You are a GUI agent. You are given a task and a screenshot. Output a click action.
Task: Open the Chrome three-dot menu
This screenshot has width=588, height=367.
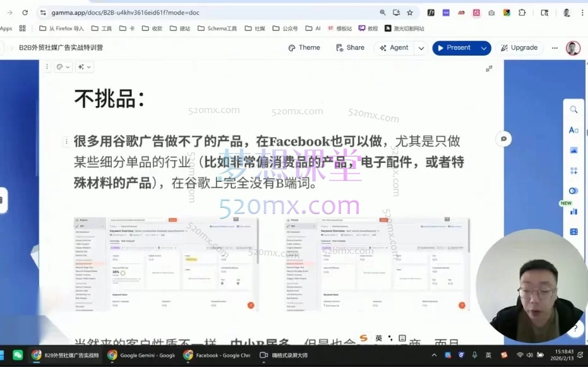(x=582, y=13)
